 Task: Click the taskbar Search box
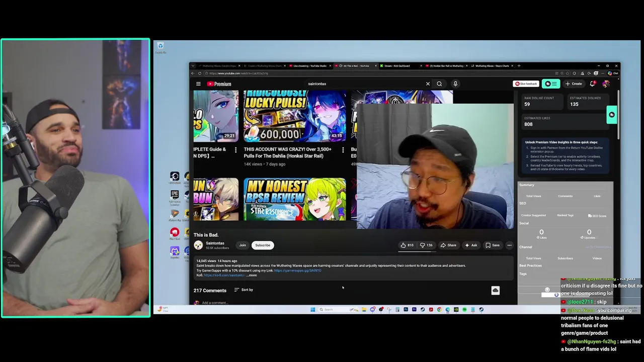[x=339, y=310]
